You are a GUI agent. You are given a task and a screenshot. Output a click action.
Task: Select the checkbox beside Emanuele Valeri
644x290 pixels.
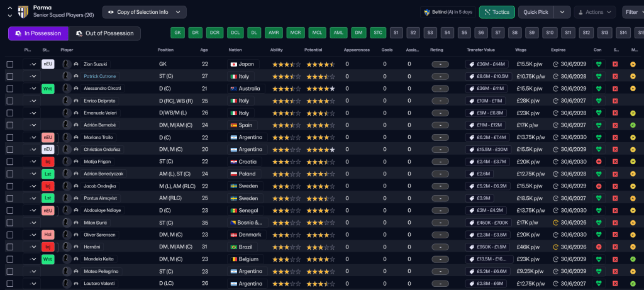(9, 113)
